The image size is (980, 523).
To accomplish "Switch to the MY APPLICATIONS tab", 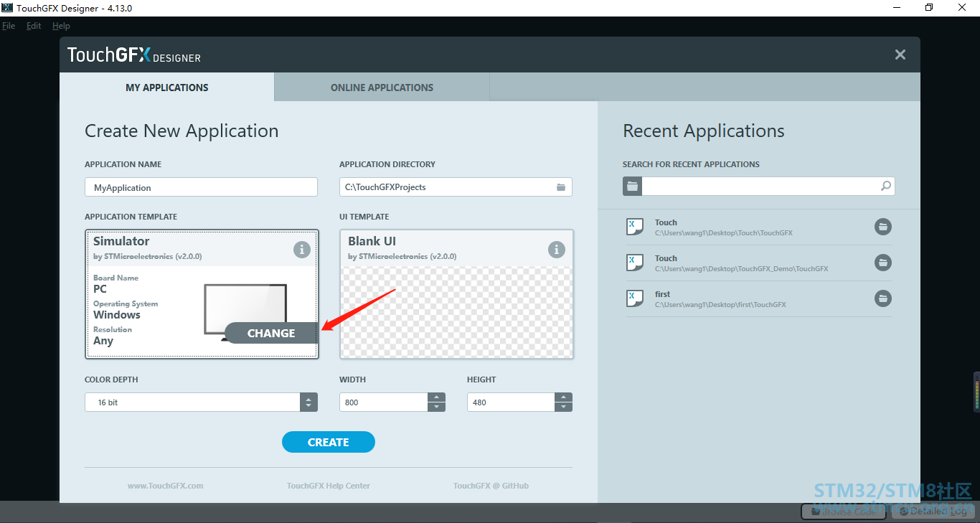I will pyautogui.click(x=167, y=88).
